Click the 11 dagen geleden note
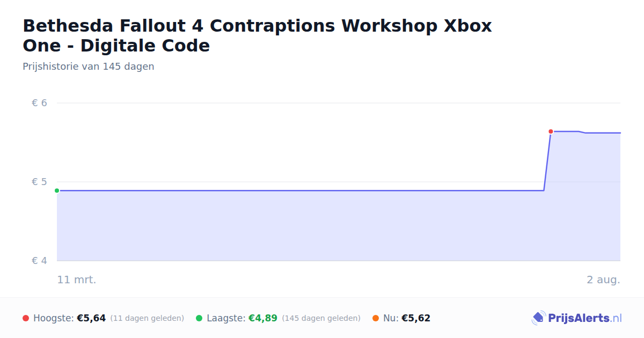The image size is (644, 338). click(147, 318)
